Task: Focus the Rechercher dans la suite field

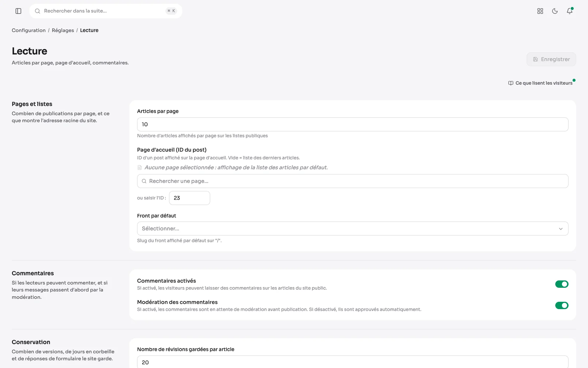Action: [106, 11]
